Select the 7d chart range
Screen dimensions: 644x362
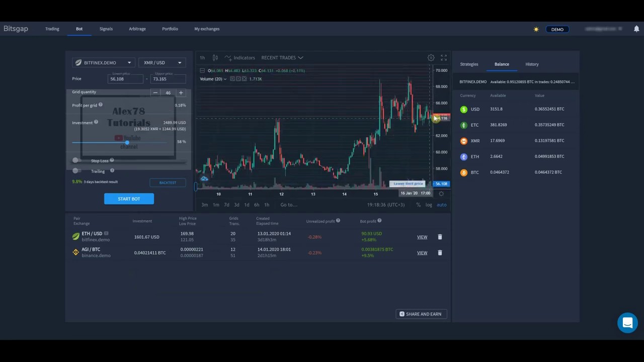pyautogui.click(x=226, y=205)
